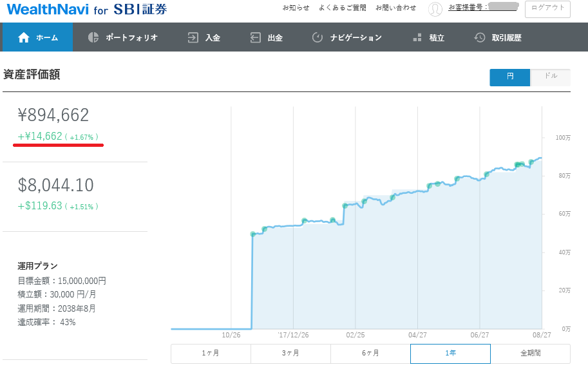Switch currency display to 円

click(x=509, y=77)
